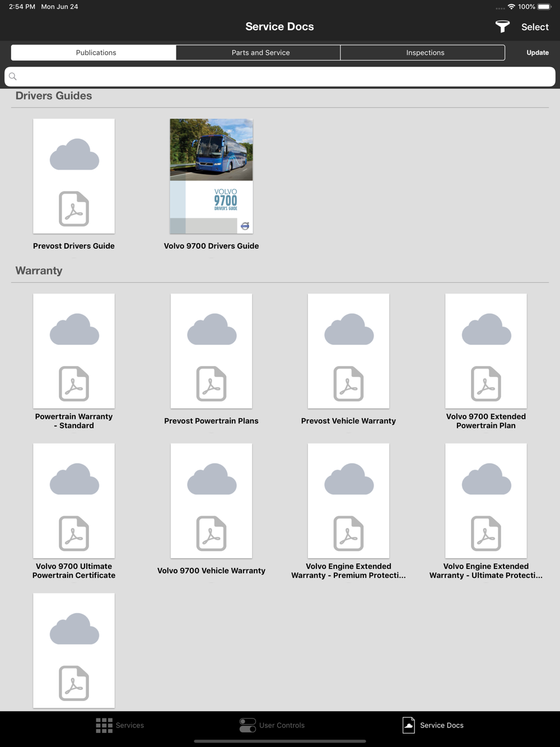Screen dimensions: 560x747
Task: Tap PDF icon on Prevost Powertrain Plans
Action: click(x=211, y=384)
